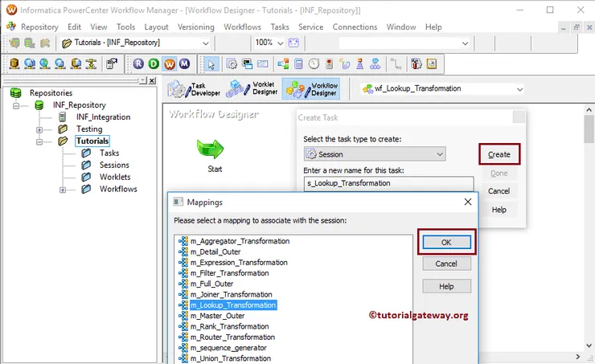Click the Email task icon in toolbar
This screenshot has height=364, width=595.
263,63
